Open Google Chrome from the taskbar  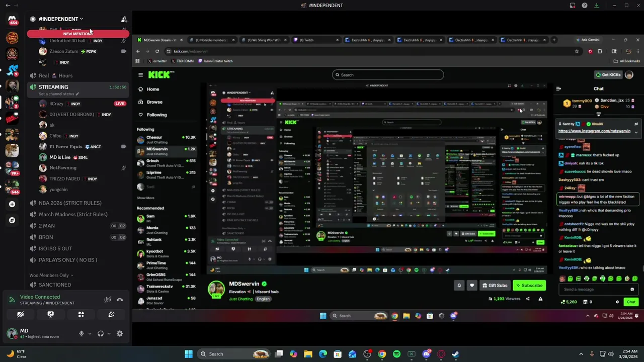pyautogui.click(x=382, y=354)
